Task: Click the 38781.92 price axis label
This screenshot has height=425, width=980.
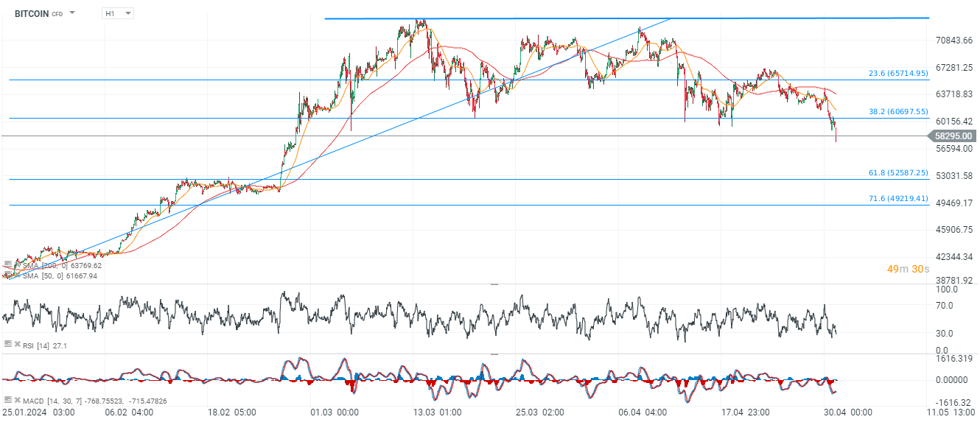Action: pyautogui.click(x=954, y=281)
